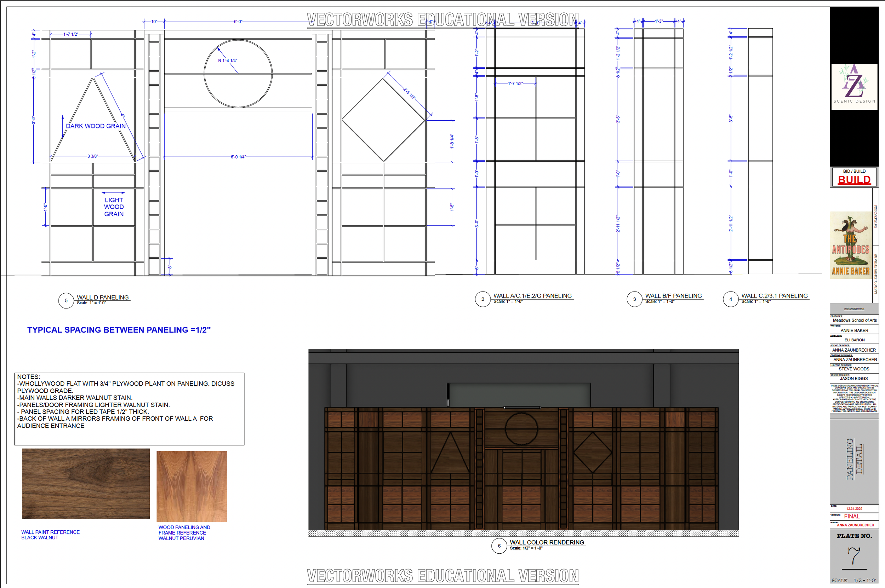Click callout bubble 3 for Wall B/F
885x588 pixels.
click(634, 299)
